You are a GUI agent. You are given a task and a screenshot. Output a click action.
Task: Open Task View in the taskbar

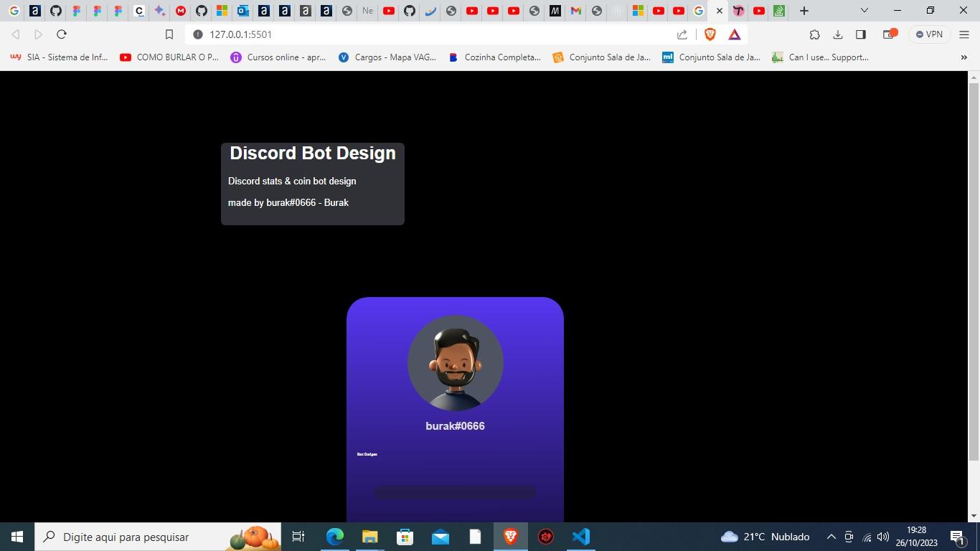(x=298, y=537)
